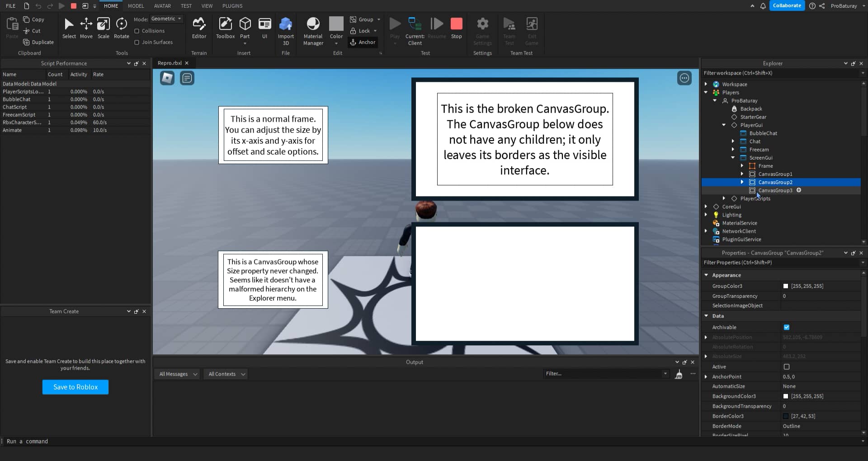Open the Mode Geometric dropdown
This screenshot has height=461, width=868.
166,19
